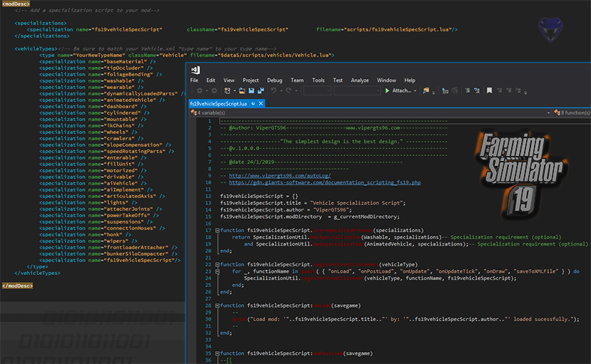Close the fs19vehicleSpecScript.lua tab
591x364 pixels.
click(x=260, y=103)
